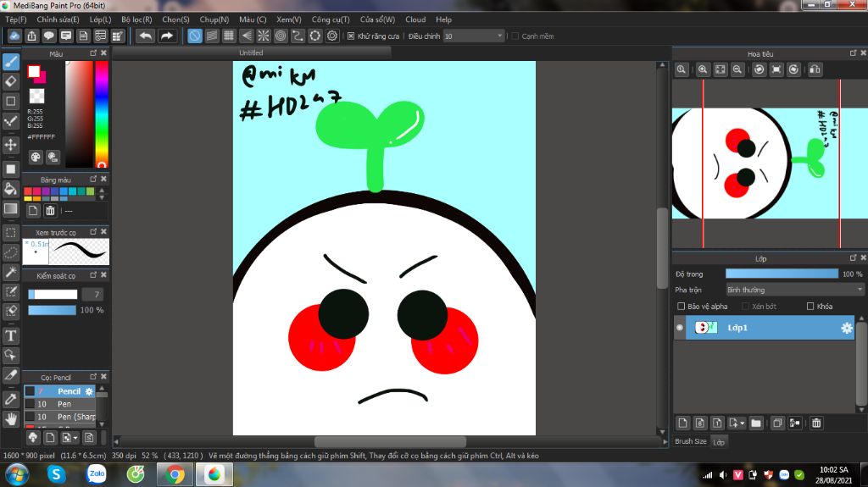Open the Help menu
868x487 pixels.
coord(443,19)
